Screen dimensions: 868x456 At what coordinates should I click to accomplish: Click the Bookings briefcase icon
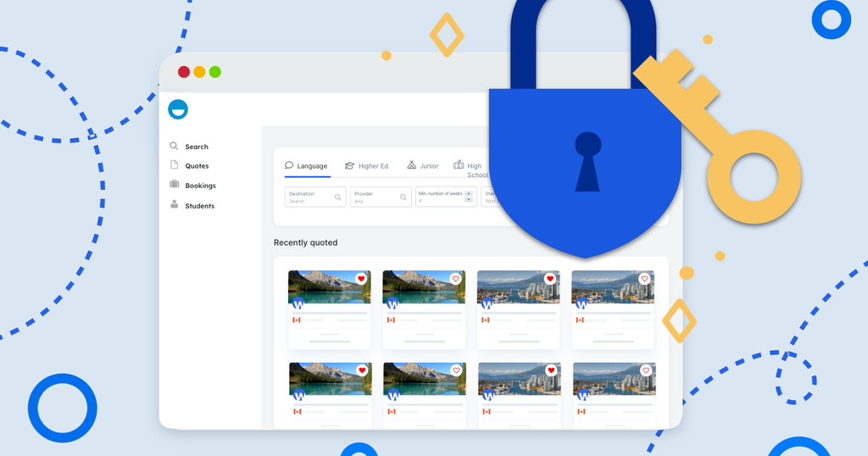coord(174,184)
